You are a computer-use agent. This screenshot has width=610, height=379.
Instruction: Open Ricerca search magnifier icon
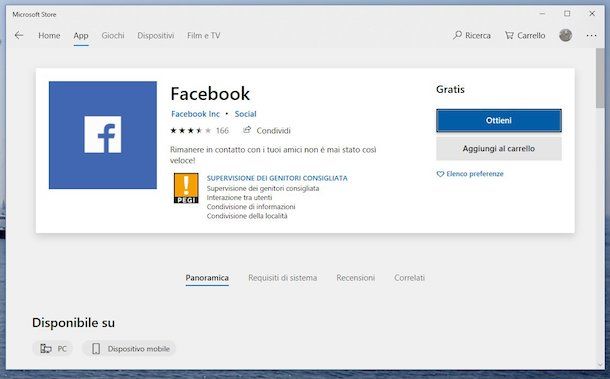458,35
